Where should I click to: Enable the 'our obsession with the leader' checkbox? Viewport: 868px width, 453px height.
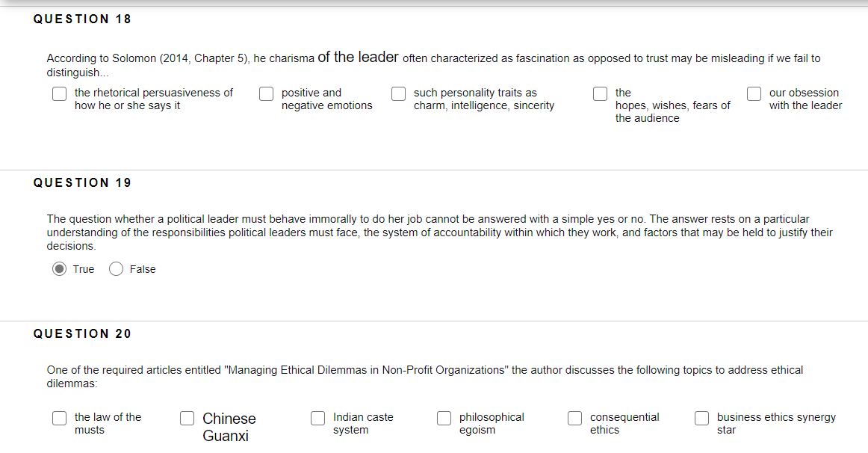click(754, 93)
